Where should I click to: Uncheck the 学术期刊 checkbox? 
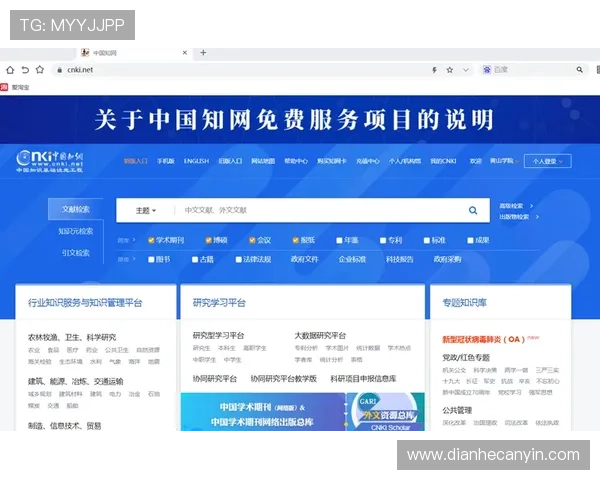[151, 240]
